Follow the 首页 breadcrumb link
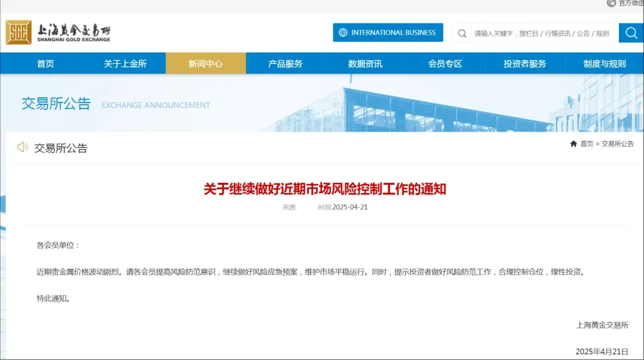Screen dimensions: 644x360 click(x=587, y=144)
